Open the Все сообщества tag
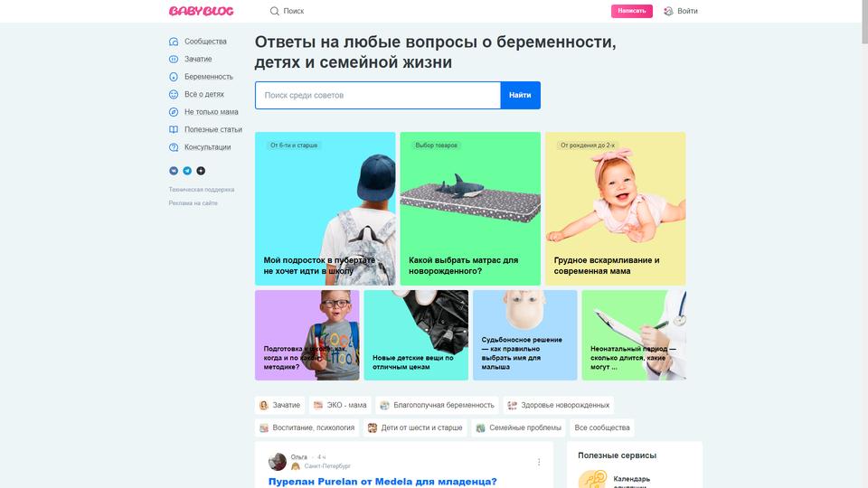This screenshot has height=488, width=868. click(602, 427)
